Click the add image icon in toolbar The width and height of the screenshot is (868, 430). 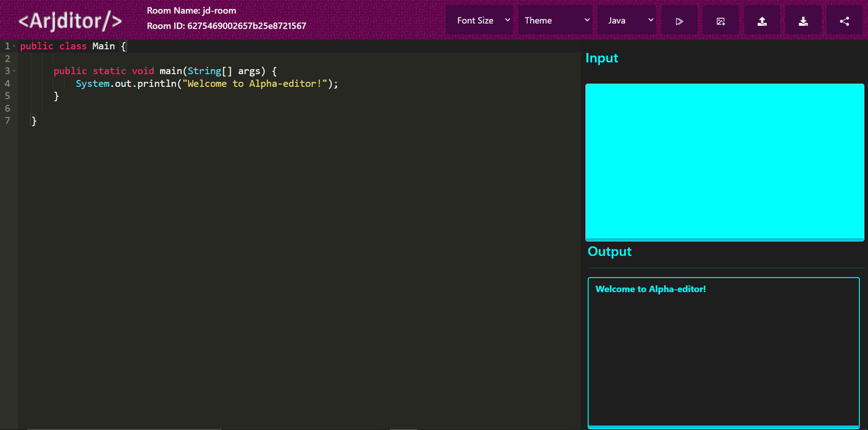point(720,20)
